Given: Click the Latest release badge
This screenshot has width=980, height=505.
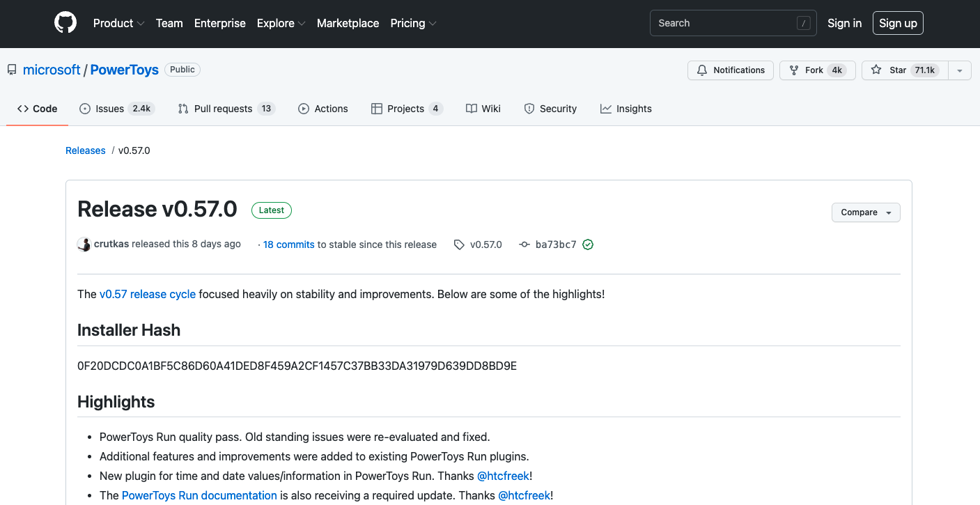Looking at the screenshot, I should coord(272,210).
